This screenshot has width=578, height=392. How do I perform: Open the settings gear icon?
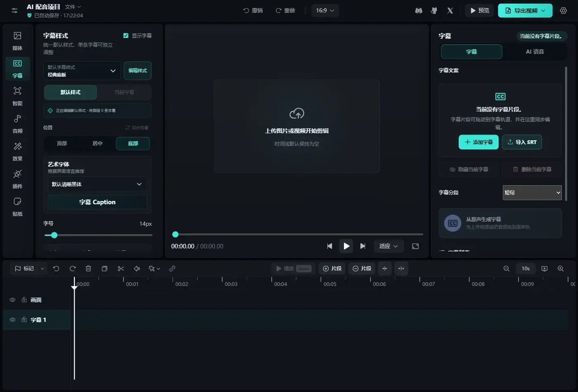pyautogui.click(x=564, y=11)
